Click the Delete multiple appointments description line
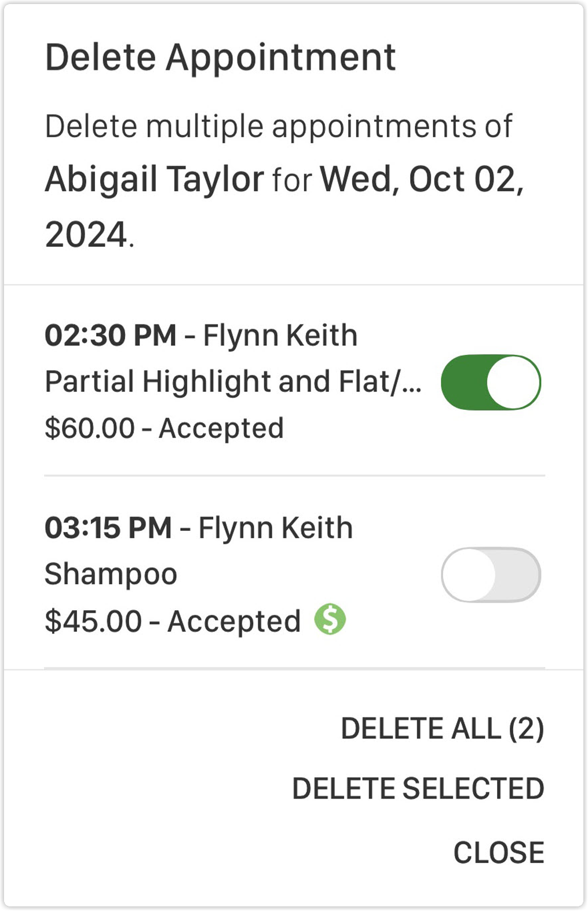 (279, 127)
